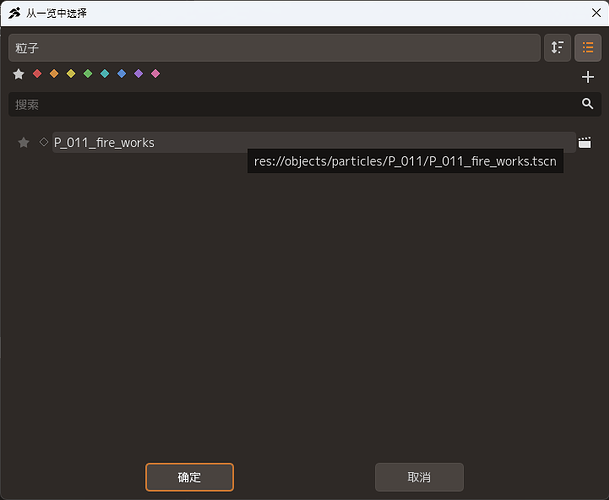Viewport: 609px width, 500px height.
Task: Click the plus add icon
Action: pos(588,77)
